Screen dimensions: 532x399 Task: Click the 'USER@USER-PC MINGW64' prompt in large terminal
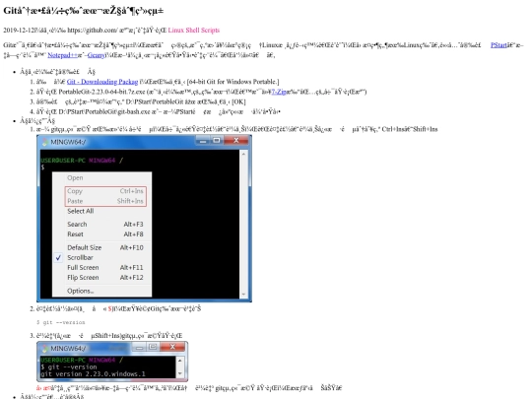tap(78, 161)
